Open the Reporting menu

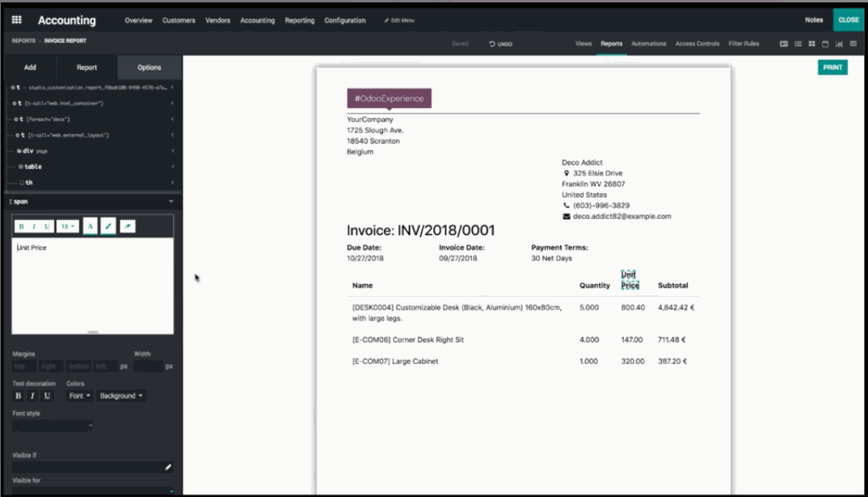pos(299,21)
